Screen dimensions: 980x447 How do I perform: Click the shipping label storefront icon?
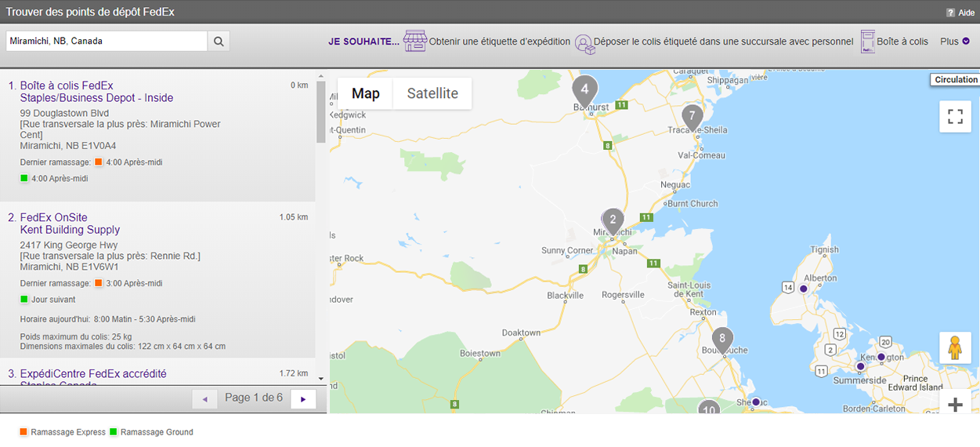pyautogui.click(x=414, y=42)
